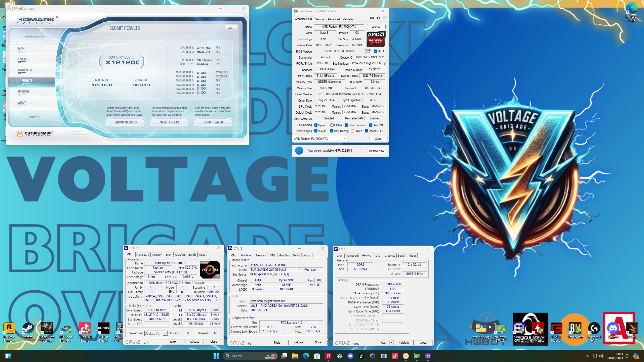Click the Discord icon in the taskbar

350,356
